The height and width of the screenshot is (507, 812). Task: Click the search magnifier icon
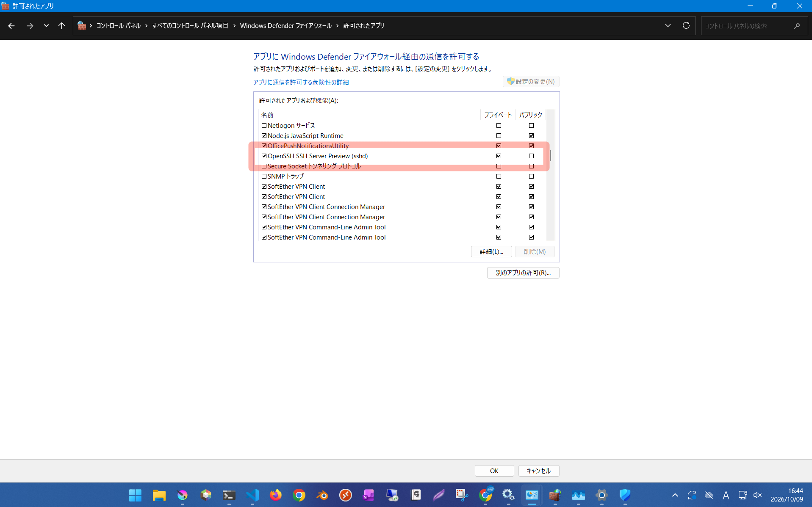(x=797, y=26)
